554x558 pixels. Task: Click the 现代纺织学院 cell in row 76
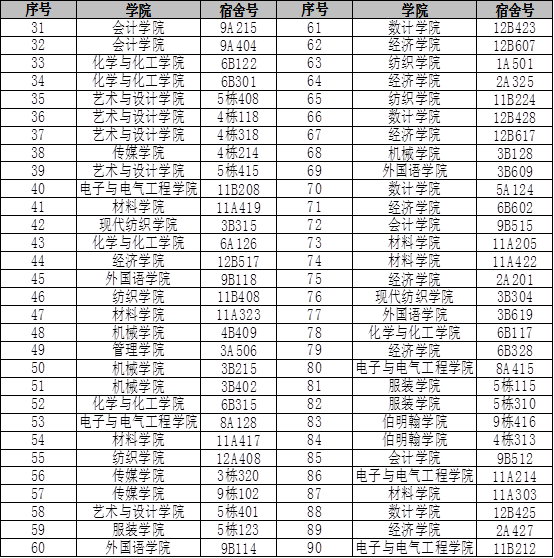(415, 297)
